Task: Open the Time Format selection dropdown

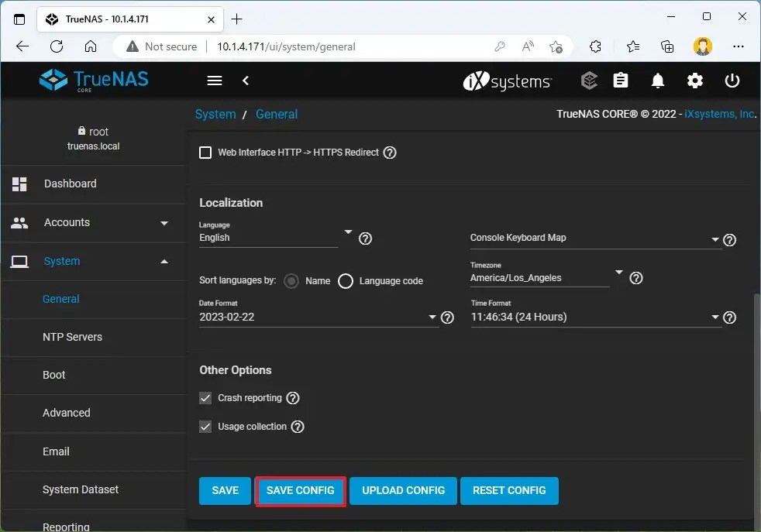Action: 715,317
